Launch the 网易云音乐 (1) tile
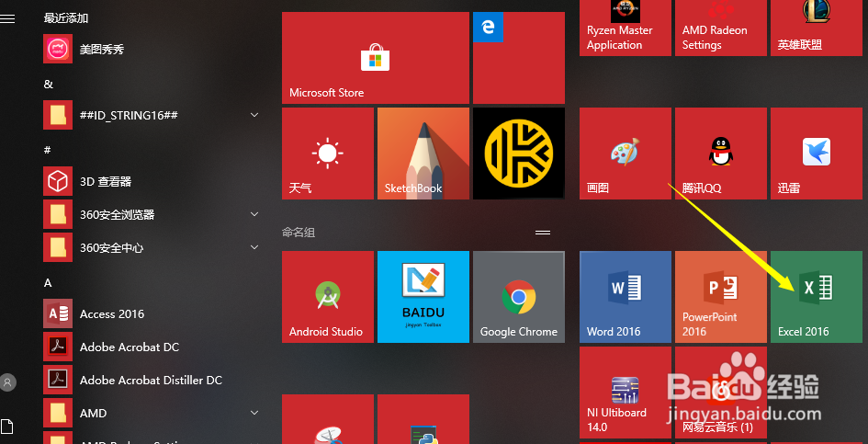The height and width of the screenshot is (444, 868). click(x=721, y=393)
